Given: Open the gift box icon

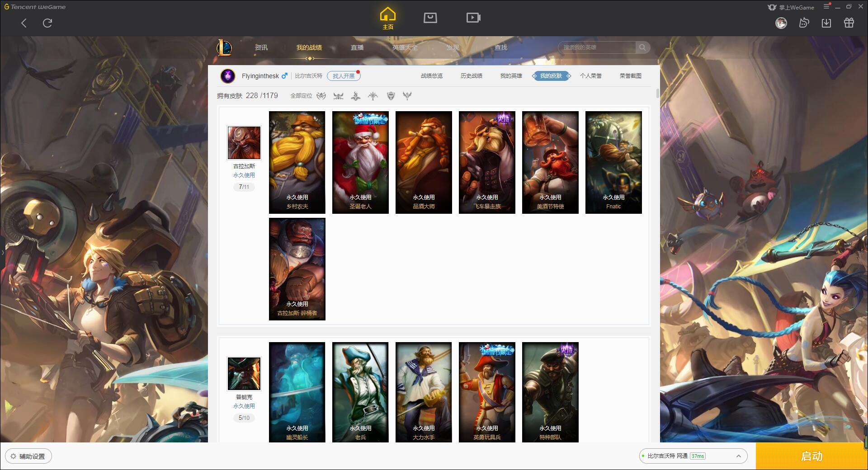Looking at the screenshot, I should point(849,23).
